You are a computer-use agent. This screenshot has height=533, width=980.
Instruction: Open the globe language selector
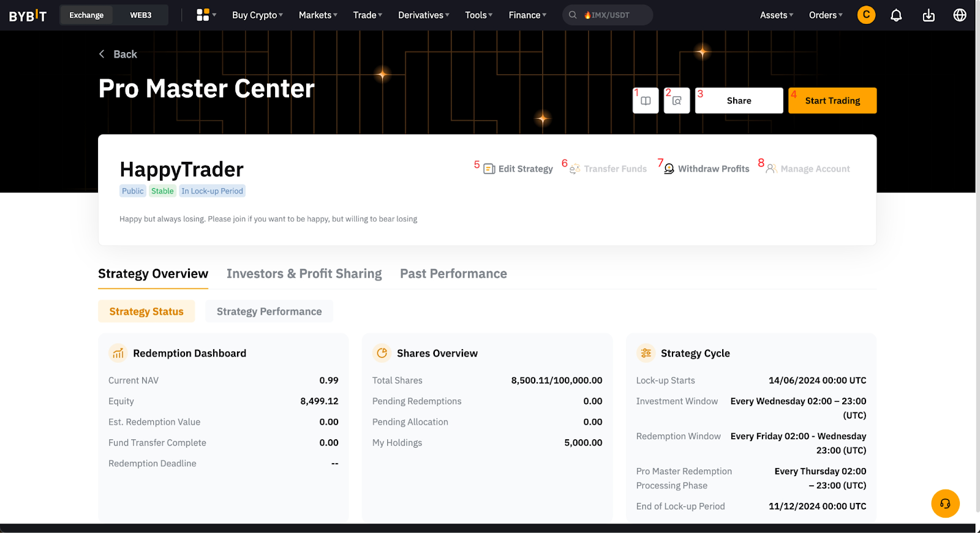tap(960, 15)
